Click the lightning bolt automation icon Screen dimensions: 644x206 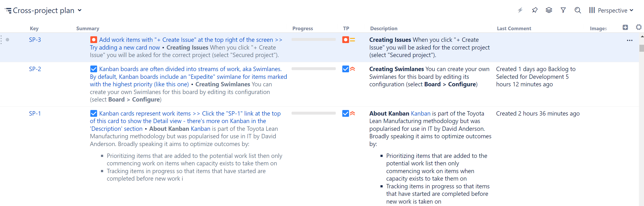point(520,10)
